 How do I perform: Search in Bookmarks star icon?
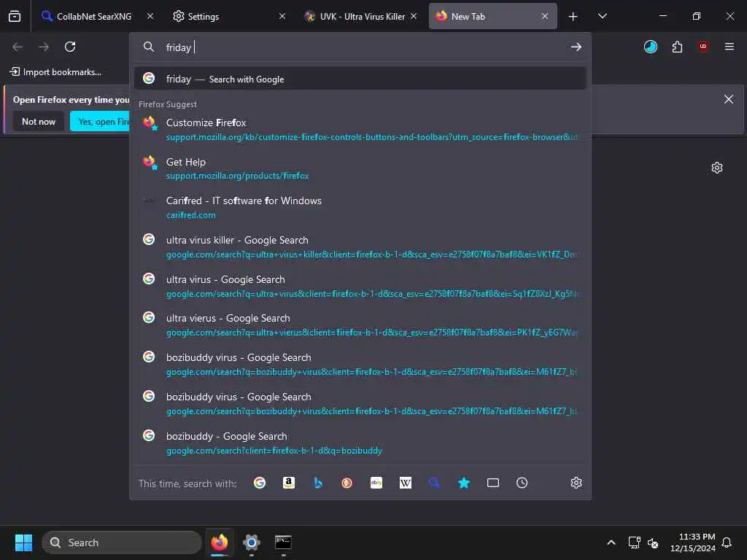463,483
